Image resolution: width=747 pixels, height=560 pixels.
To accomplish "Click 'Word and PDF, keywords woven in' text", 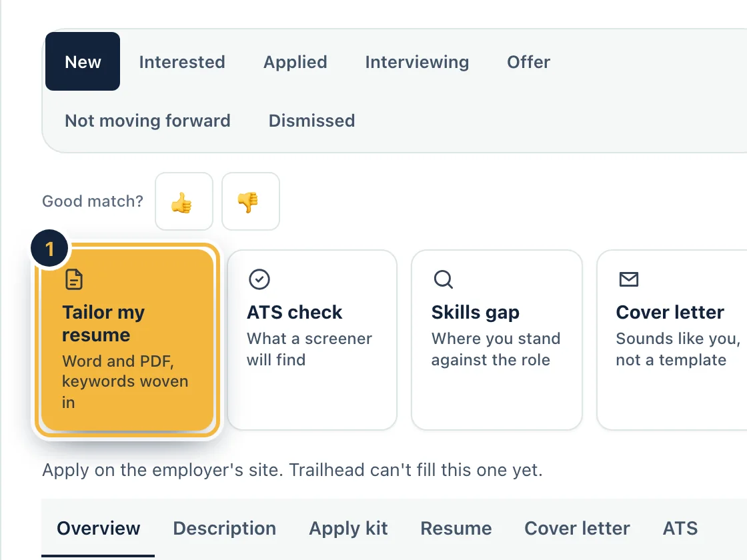I will pyautogui.click(x=125, y=381).
